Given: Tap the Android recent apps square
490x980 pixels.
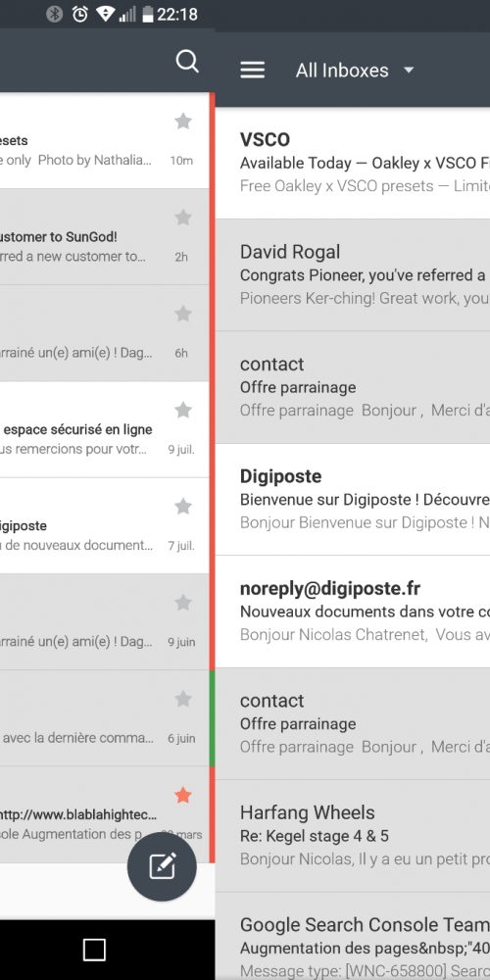Looking at the screenshot, I should [x=94, y=950].
